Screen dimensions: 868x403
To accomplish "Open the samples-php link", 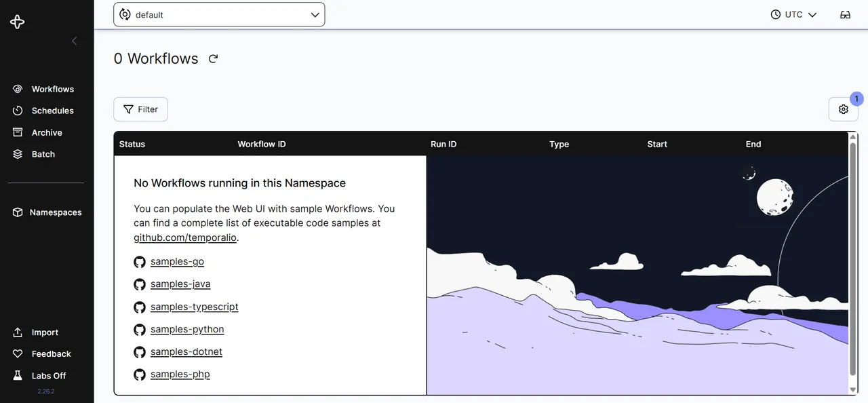I will pyautogui.click(x=180, y=374).
